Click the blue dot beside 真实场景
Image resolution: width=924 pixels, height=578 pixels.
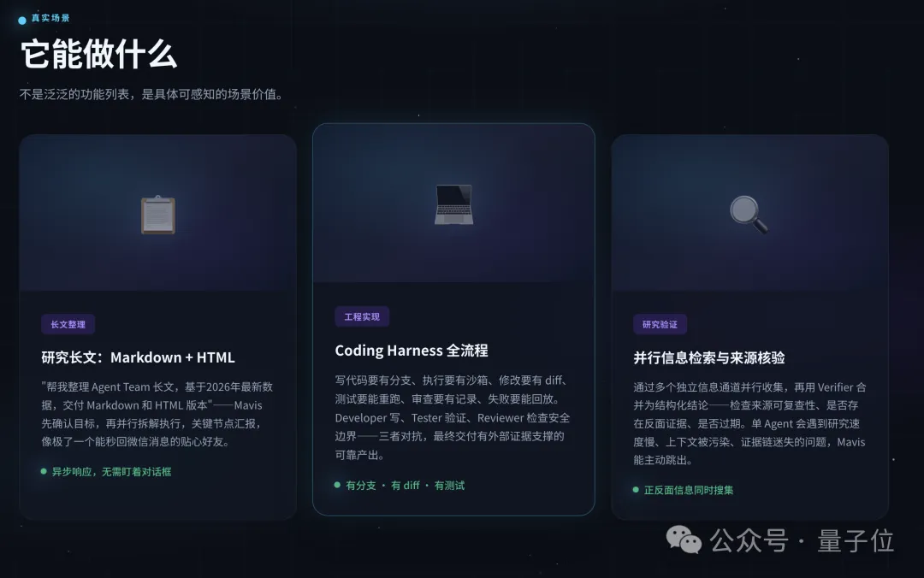tap(22, 20)
